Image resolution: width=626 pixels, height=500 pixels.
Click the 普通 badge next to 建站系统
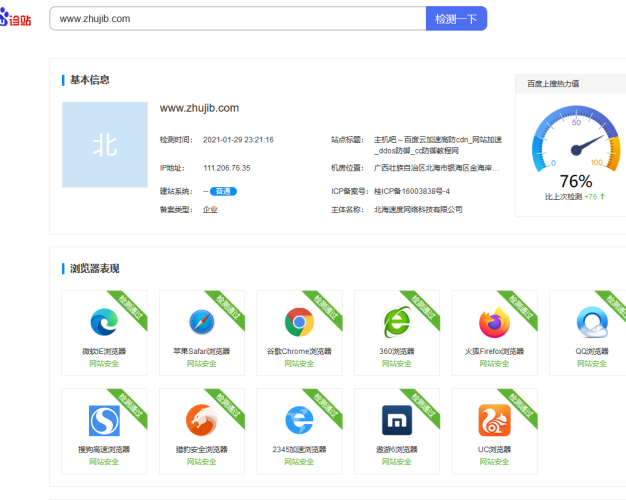[x=223, y=191]
